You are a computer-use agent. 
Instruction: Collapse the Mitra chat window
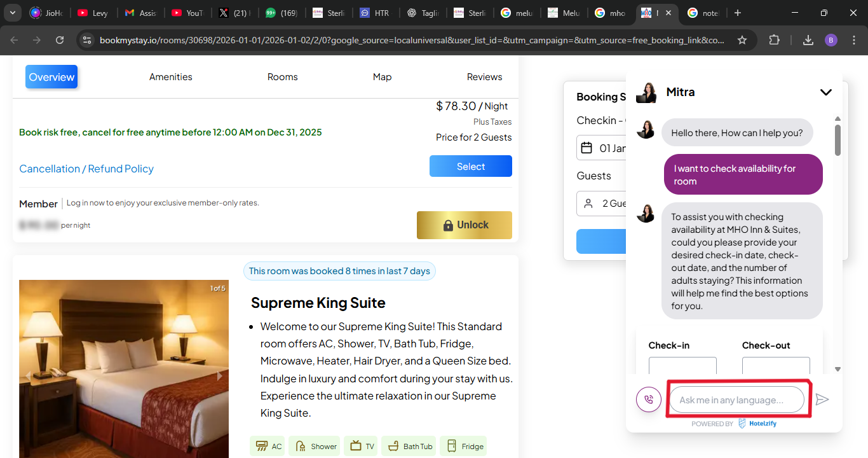[825, 92]
